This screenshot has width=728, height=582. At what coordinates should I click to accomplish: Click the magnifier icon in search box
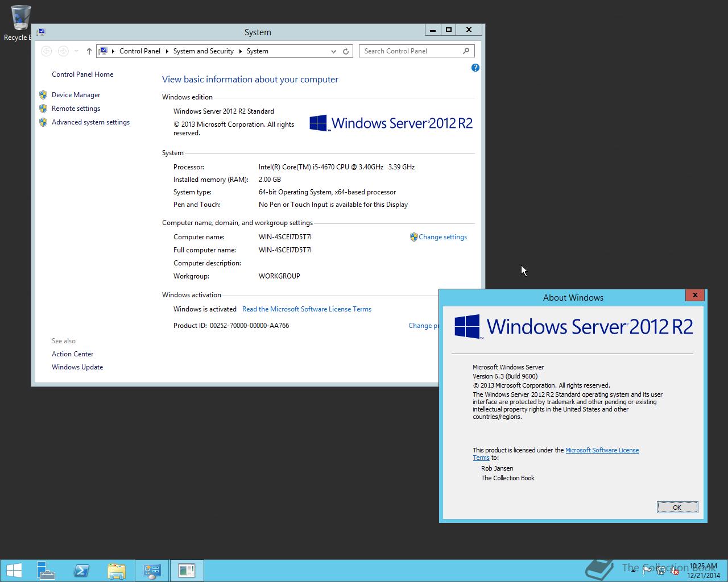pyautogui.click(x=466, y=51)
